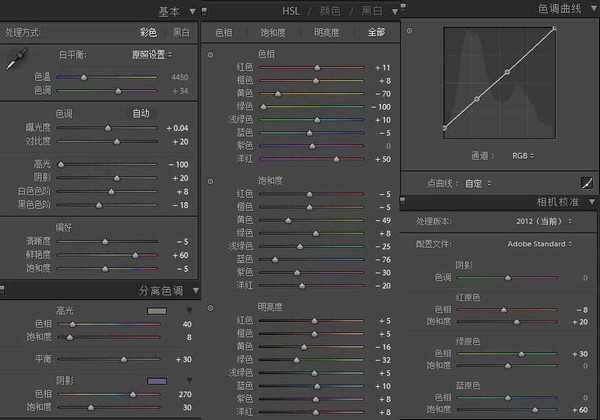Open Adobe Standard profile dropdown
Viewport: 600px width, 420px height.
click(x=539, y=243)
